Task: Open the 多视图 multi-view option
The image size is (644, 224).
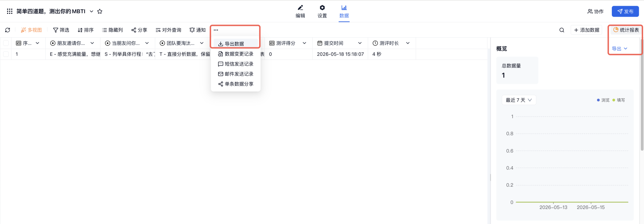Action: pos(32,30)
